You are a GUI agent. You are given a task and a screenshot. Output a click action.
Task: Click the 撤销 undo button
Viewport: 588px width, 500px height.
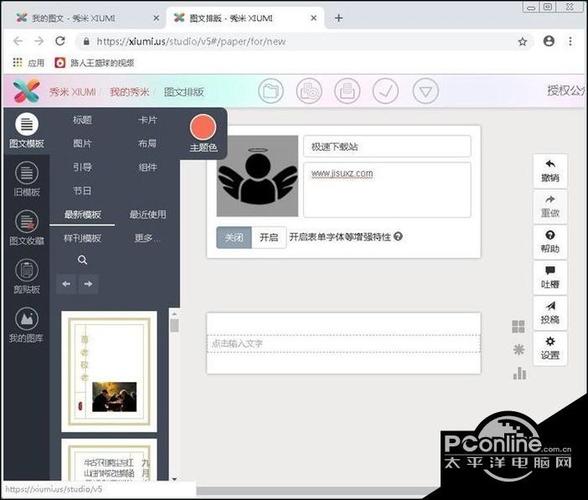(550, 171)
